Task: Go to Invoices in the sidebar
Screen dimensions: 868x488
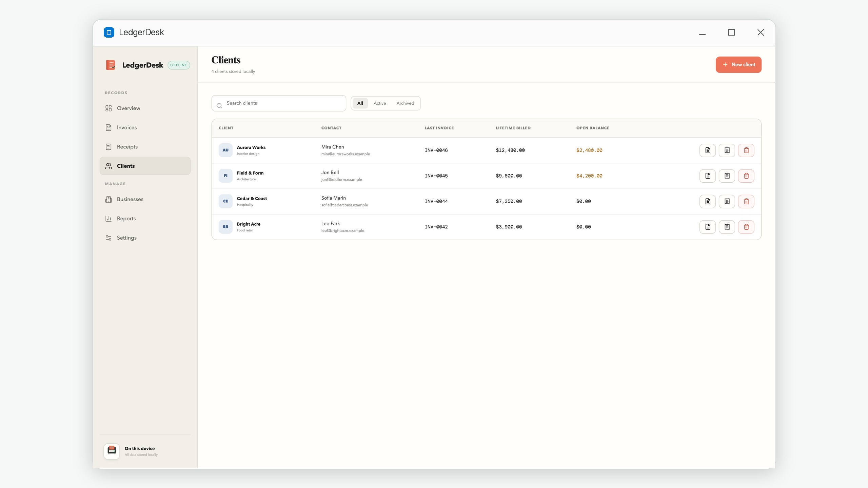Action: point(145,127)
